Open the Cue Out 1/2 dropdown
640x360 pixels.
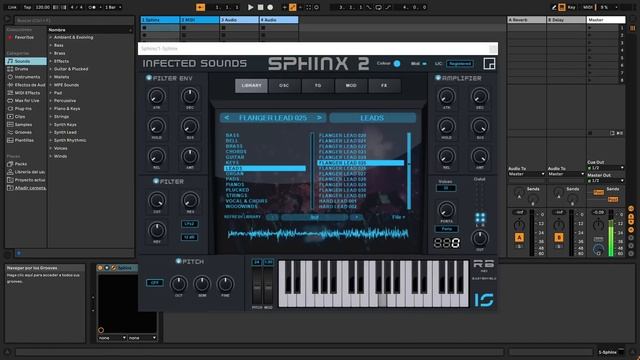coord(606,168)
